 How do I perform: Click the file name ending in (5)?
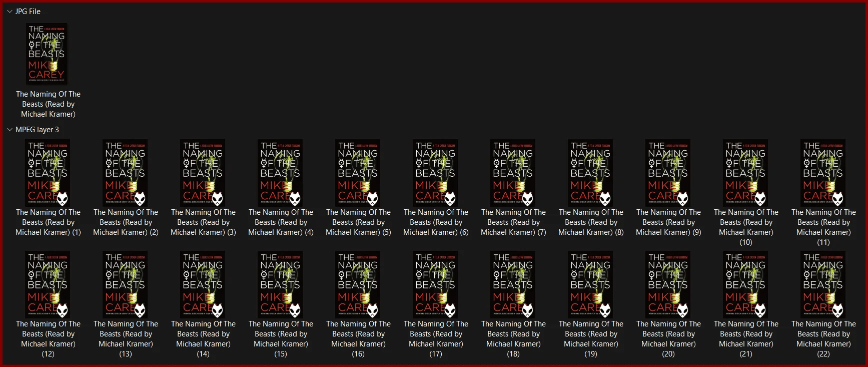pos(358,222)
